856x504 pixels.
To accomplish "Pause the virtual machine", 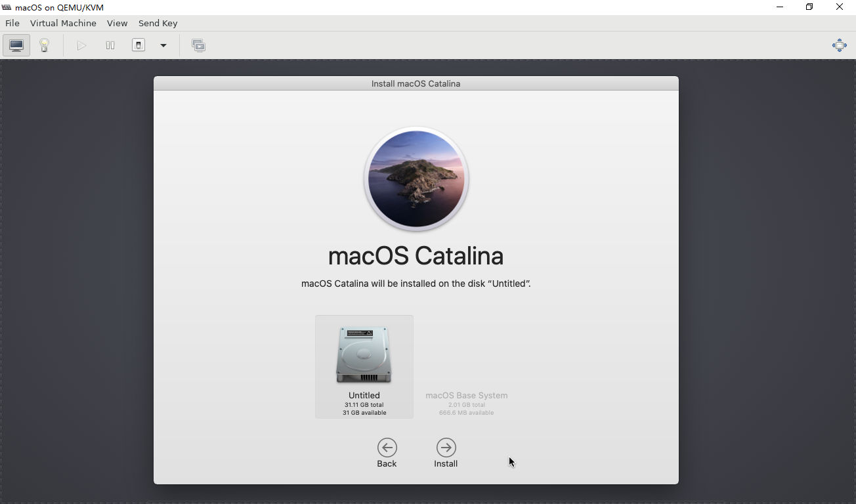I will (x=110, y=45).
